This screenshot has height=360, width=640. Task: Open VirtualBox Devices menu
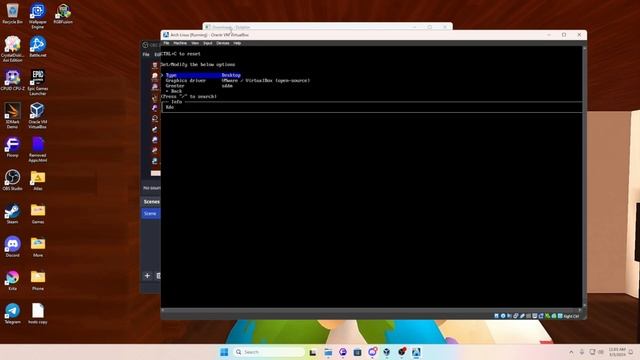pos(223,43)
